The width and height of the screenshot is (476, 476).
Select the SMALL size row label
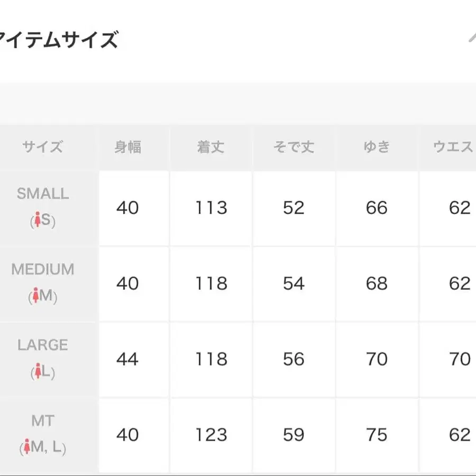pos(43,194)
